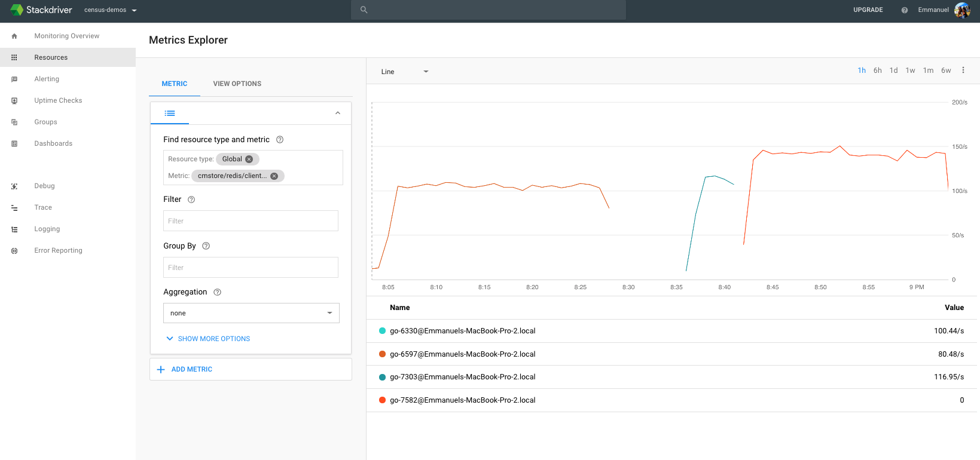The image size is (980, 460).
Task: Open the Groups page
Action: coord(45,122)
